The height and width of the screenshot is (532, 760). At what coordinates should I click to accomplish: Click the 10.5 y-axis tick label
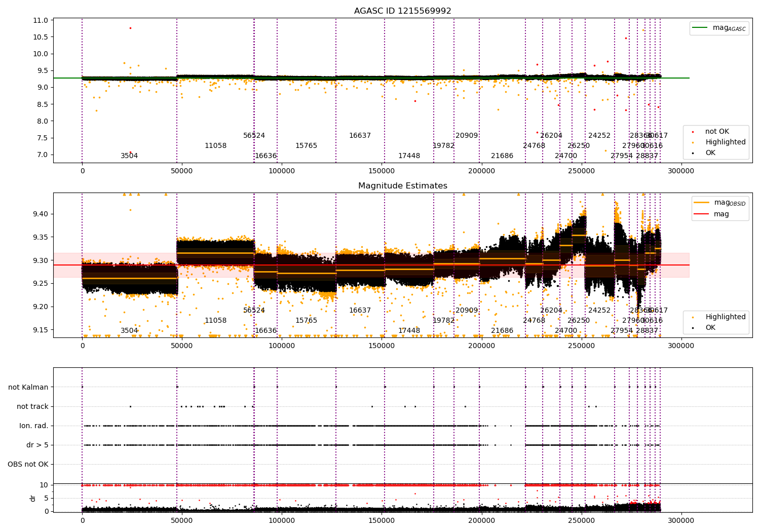42,37
